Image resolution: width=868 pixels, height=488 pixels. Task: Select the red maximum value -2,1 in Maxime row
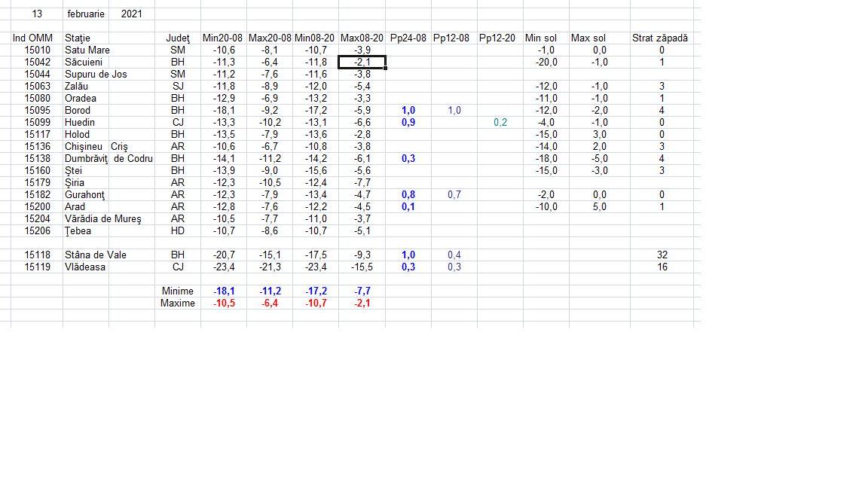(x=362, y=303)
